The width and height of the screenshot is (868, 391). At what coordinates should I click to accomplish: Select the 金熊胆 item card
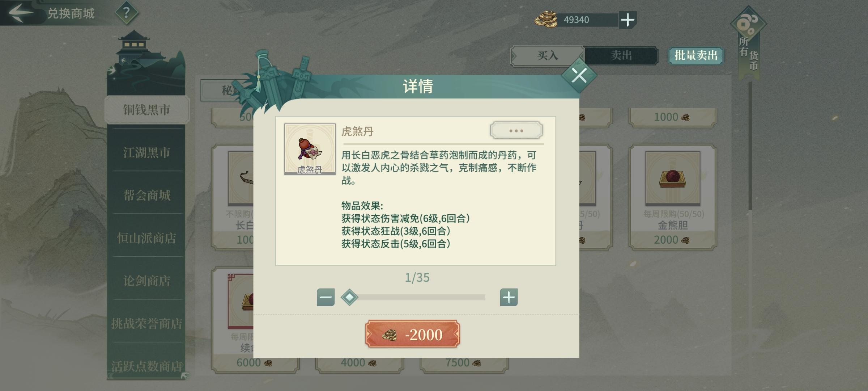pos(673,197)
